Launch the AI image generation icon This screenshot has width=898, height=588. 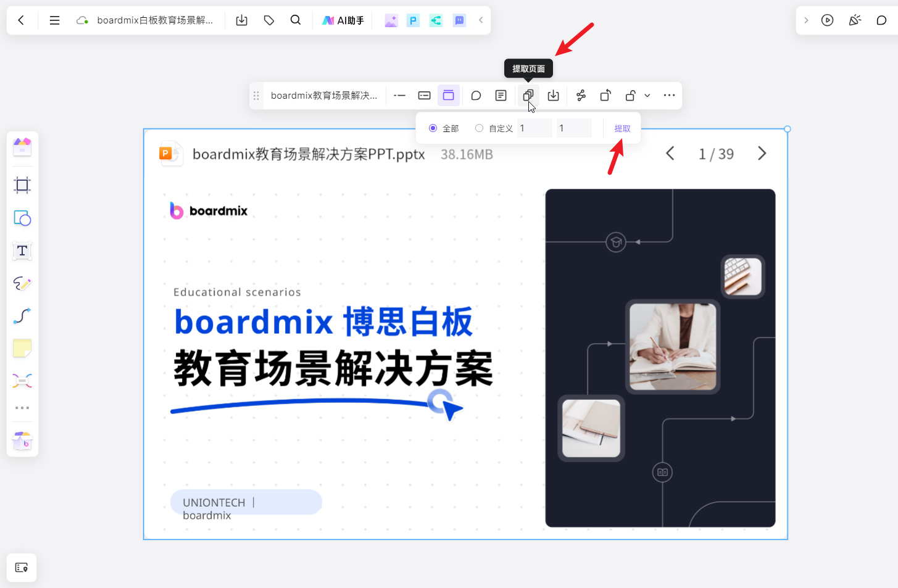pyautogui.click(x=391, y=20)
